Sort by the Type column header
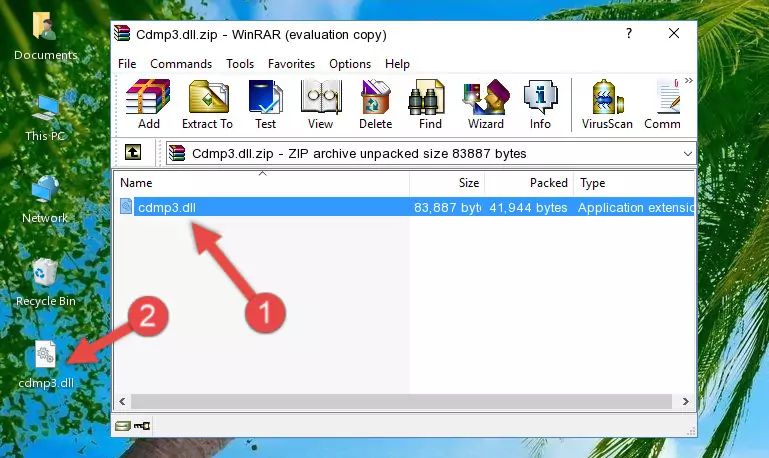769x458 pixels. click(x=634, y=183)
